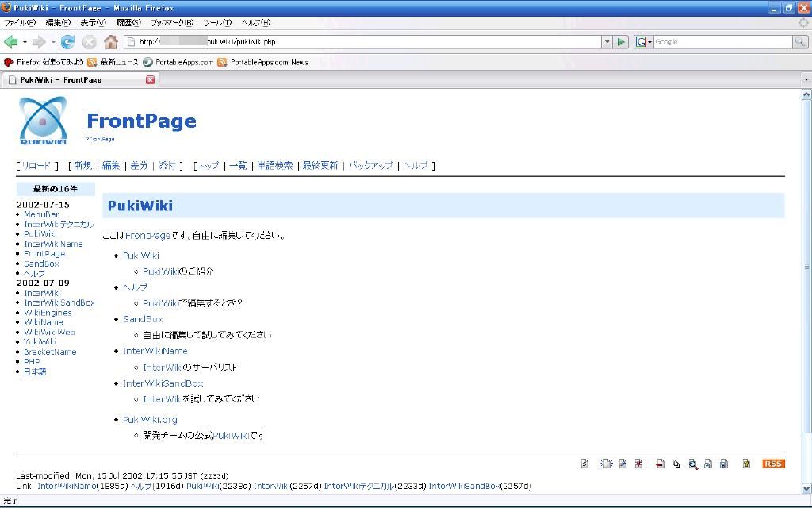The image size is (812, 508).
Task: Click the footer new page icon
Action: (x=607, y=464)
